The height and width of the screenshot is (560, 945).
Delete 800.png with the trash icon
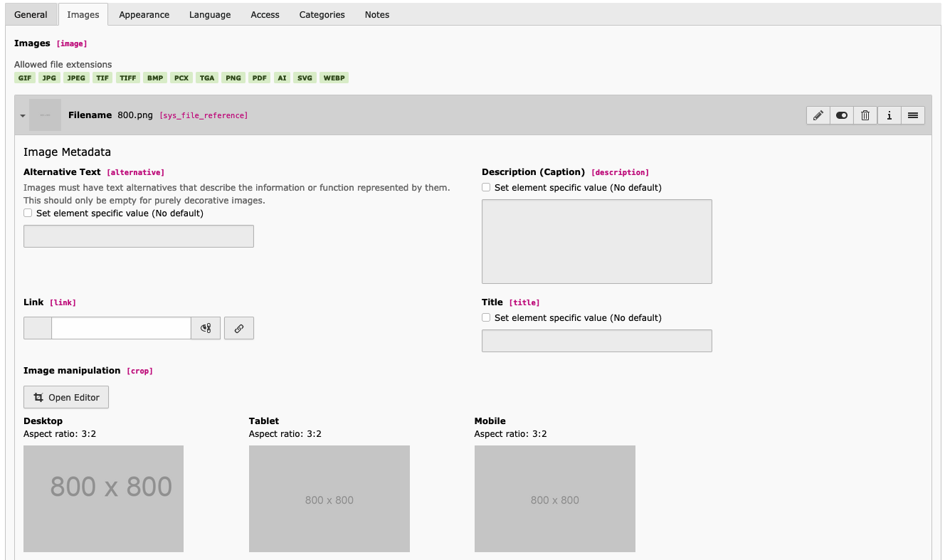(x=865, y=115)
